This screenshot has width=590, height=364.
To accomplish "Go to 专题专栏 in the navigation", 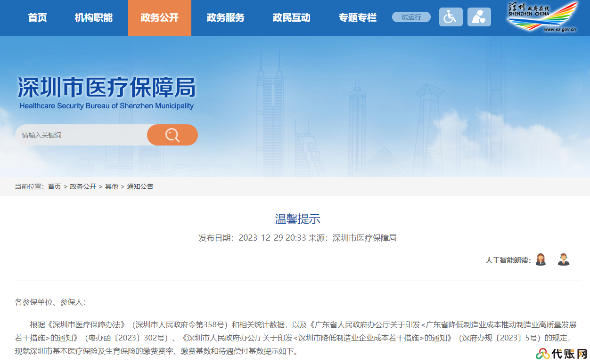I will (x=358, y=18).
